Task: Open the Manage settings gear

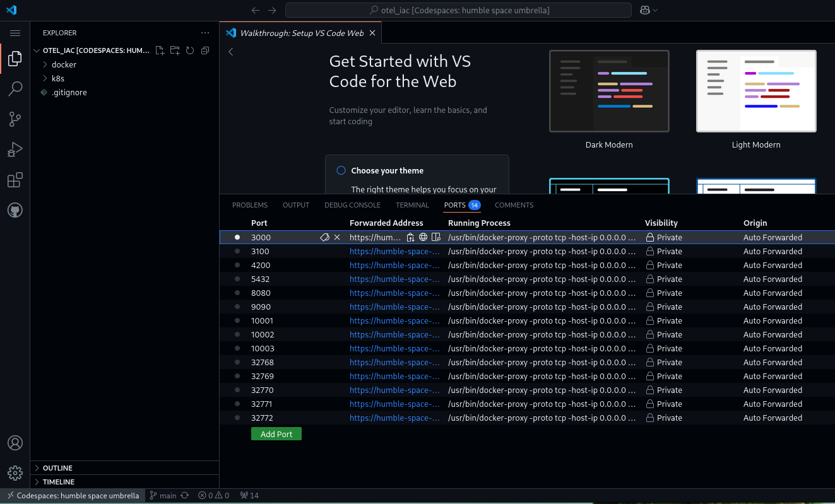Action: pyautogui.click(x=15, y=472)
